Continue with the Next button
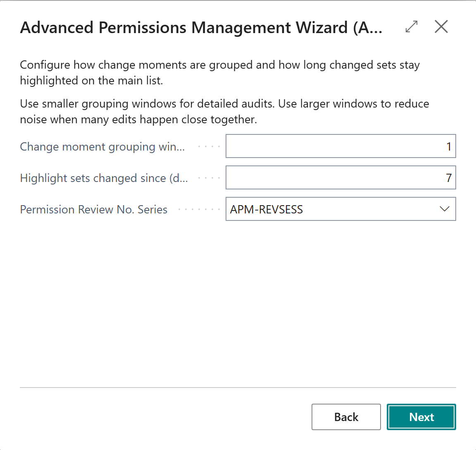Viewport: 476px width, 450px height. tap(421, 417)
